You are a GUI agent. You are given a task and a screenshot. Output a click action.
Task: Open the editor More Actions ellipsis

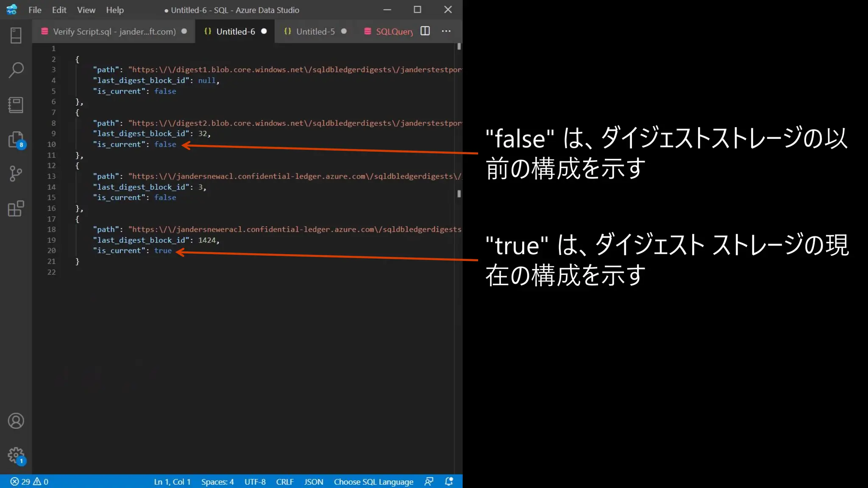pos(446,31)
